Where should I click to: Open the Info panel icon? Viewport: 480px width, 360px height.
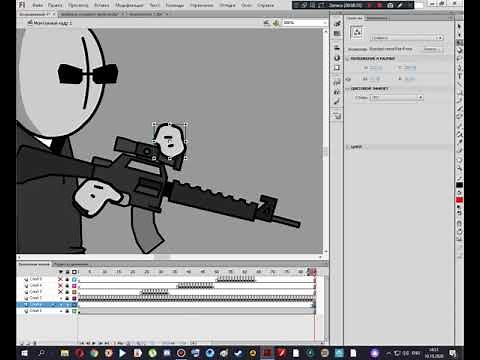click(337, 58)
